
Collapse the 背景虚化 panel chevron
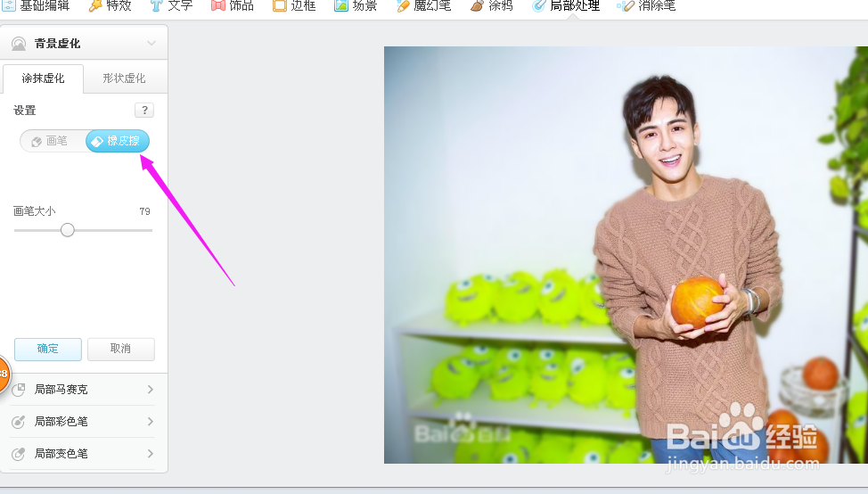pyautogui.click(x=151, y=43)
